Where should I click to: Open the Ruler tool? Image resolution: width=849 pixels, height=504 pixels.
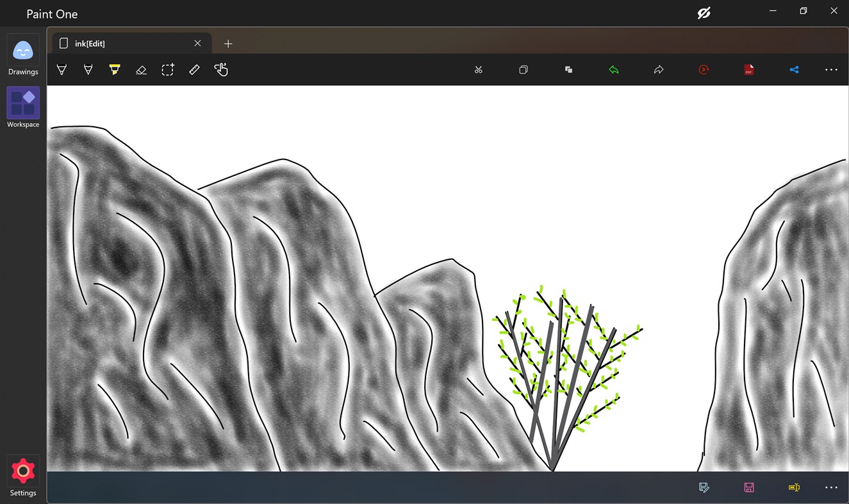[x=194, y=69]
